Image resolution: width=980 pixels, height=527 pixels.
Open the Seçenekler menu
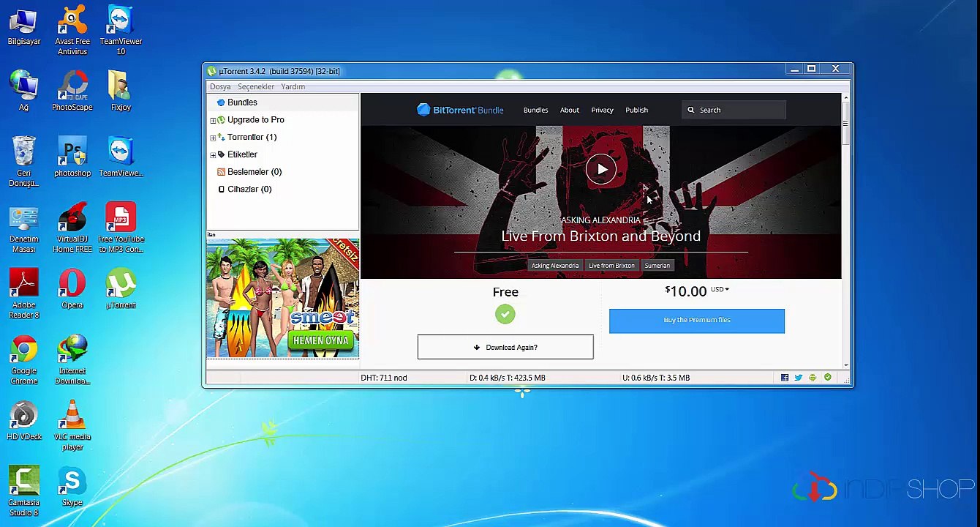[256, 86]
